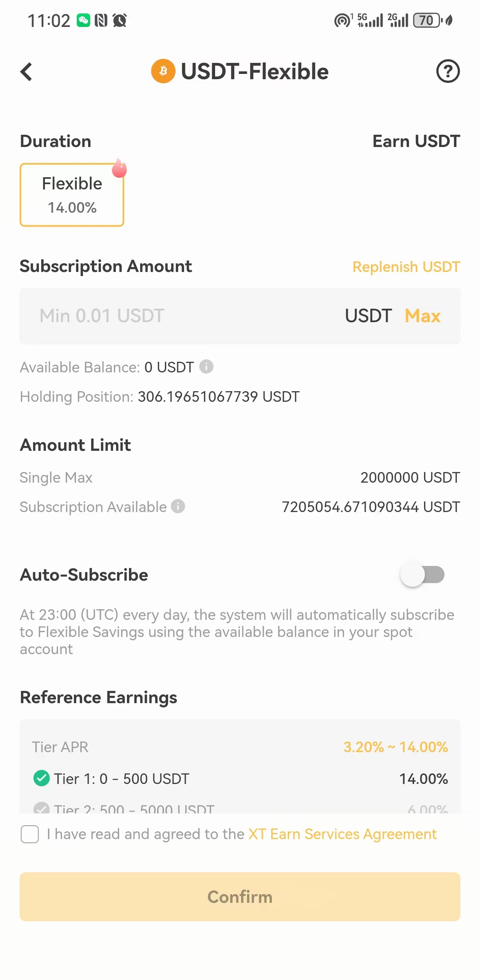
Task: Tap the WeChat status bar icon
Action: pyautogui.click(x=84, y=20)
